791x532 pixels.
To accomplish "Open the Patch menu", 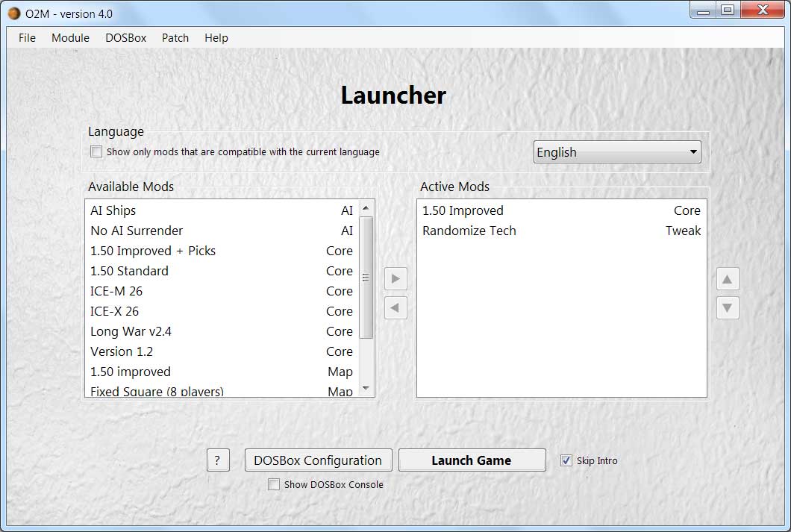I will [175, 38].
